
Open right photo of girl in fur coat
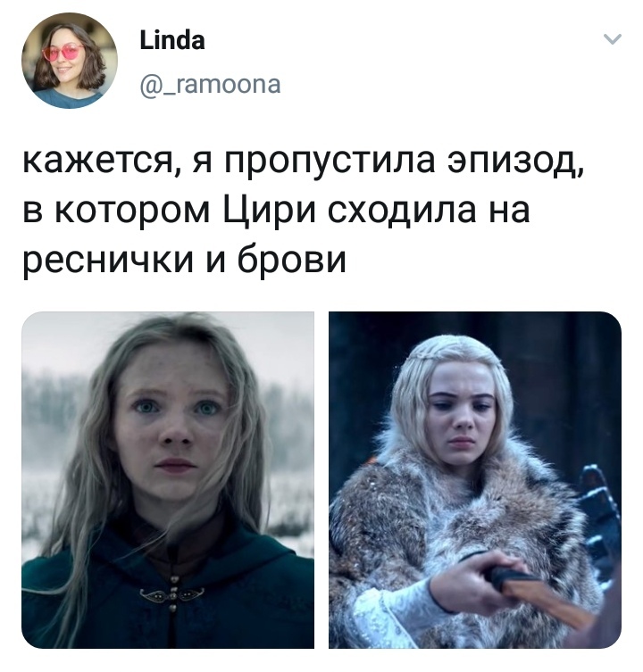click(x=475, y=480)
